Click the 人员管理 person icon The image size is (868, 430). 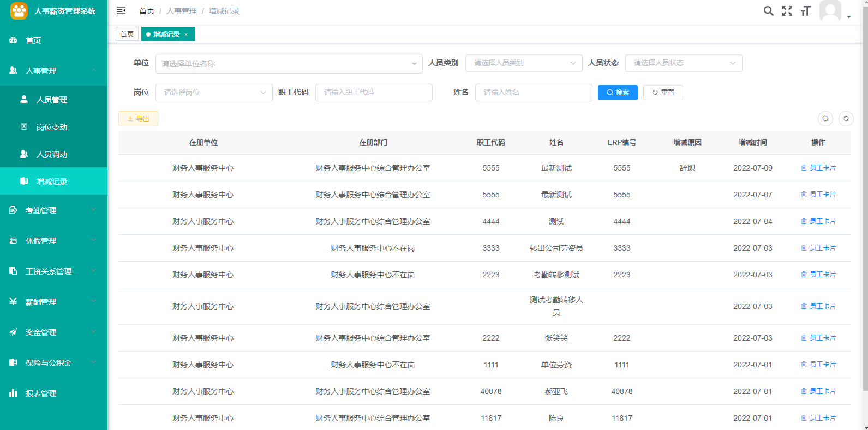click(x=24, y=100)
